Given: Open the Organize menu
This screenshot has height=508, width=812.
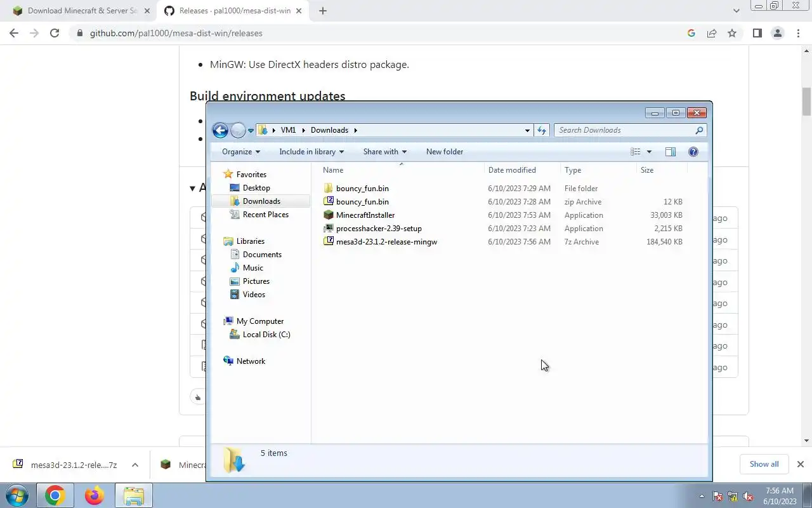Looking at the screenshot, I should 241,152.
